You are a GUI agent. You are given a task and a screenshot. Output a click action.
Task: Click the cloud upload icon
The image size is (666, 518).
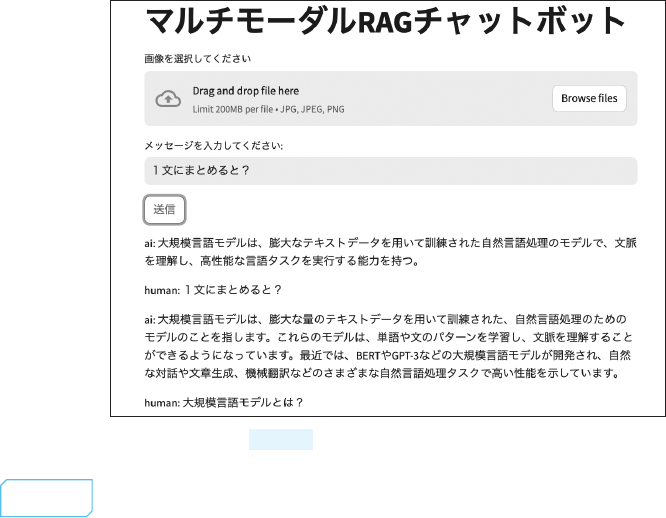[169, 98]
